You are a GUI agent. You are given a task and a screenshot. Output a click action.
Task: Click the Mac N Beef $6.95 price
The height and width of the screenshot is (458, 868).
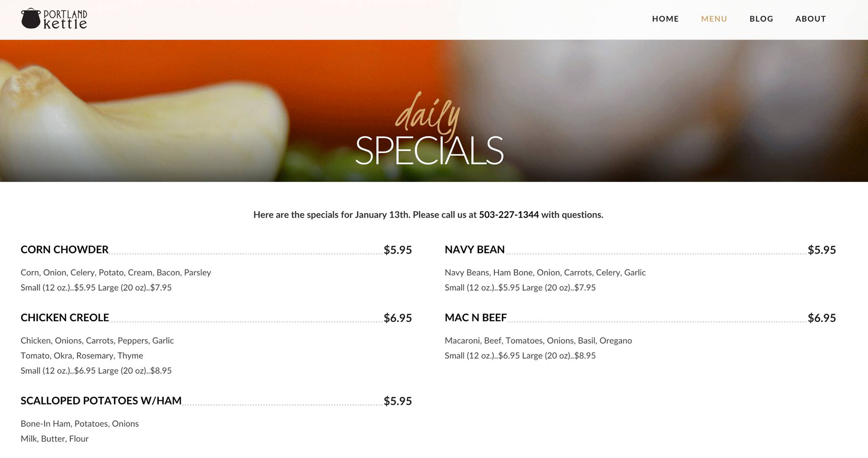click(x=821, y=318)
